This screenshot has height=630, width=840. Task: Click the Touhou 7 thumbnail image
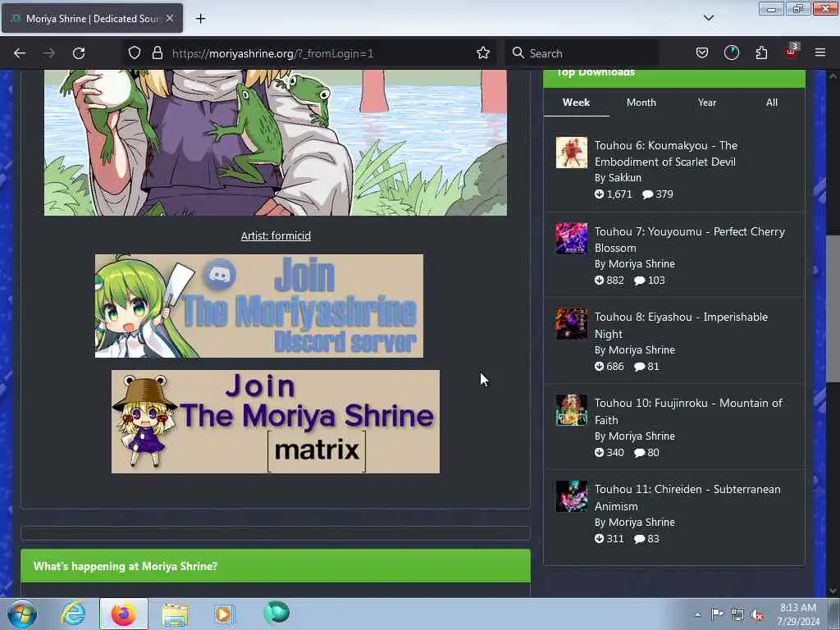(x=572, y=239)
